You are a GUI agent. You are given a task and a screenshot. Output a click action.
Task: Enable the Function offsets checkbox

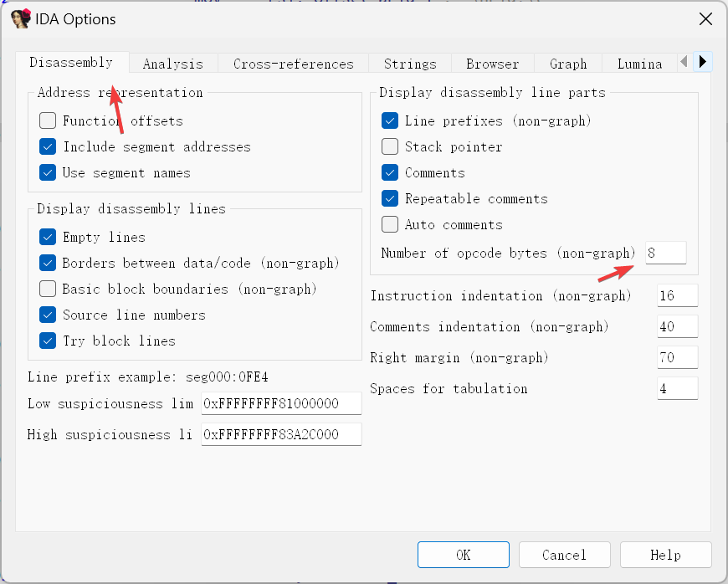(x=48, y=121)
